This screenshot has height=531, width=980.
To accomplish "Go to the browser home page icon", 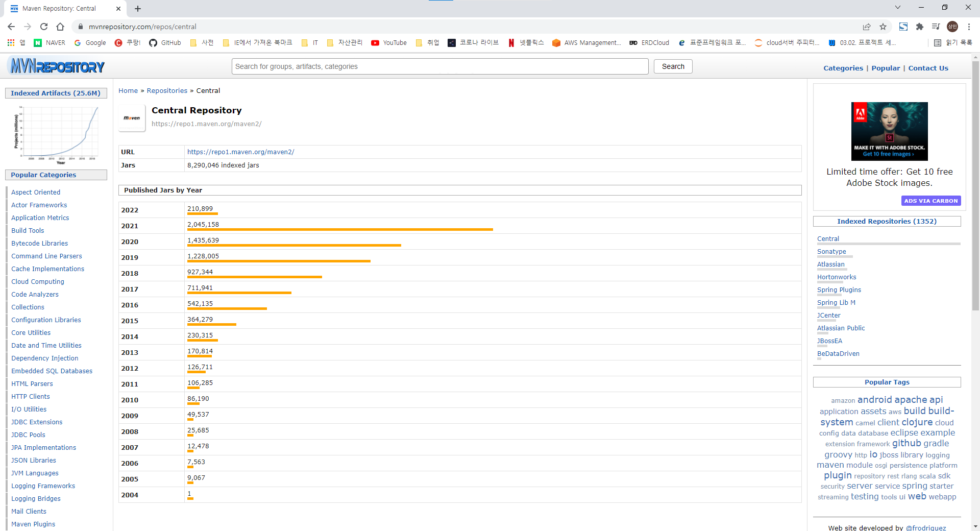I will point(60,27).
